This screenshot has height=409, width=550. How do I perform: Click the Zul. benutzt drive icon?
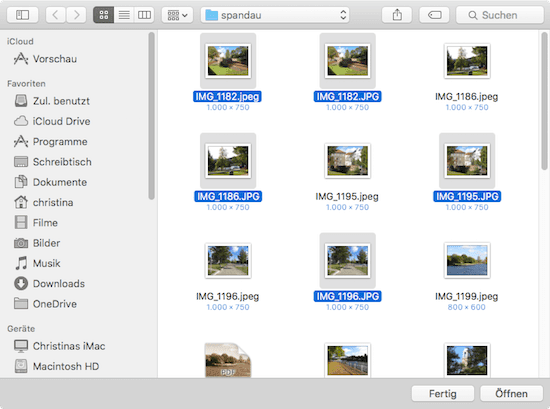(21, 101)
